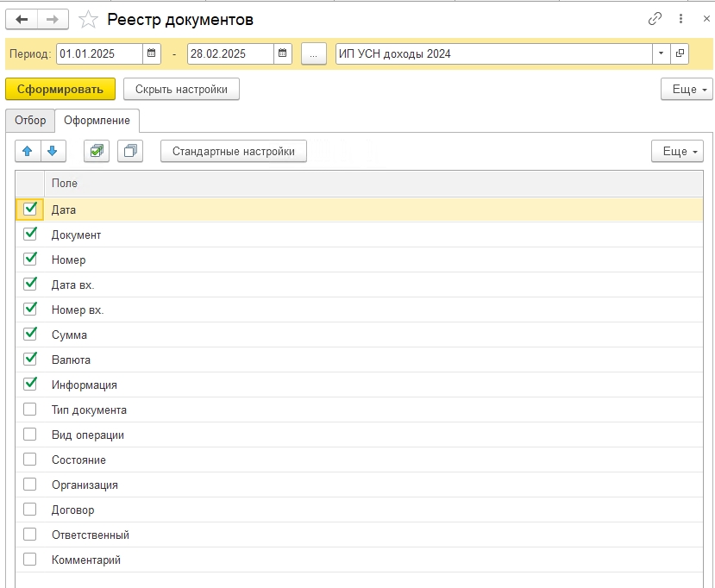Viewport: 715px width, 588px height.
Task: Switch to the Отбор tab
Action: 30,121
